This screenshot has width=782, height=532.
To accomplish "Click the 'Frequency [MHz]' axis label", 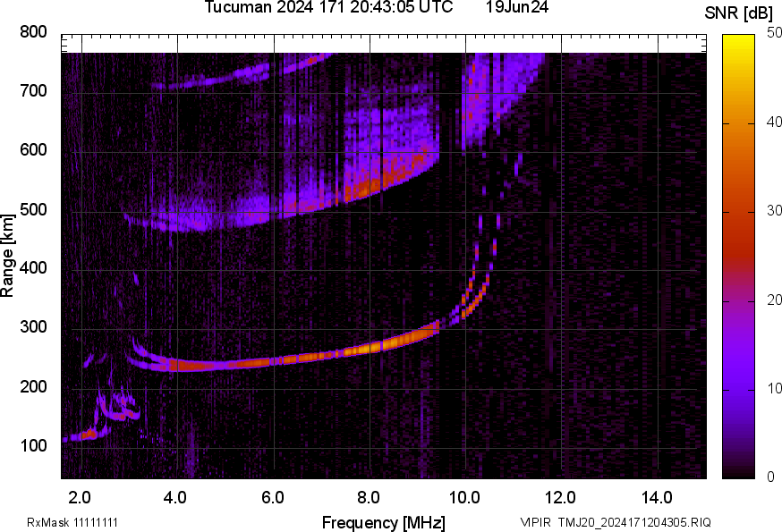I will click(x=384, y=522).
